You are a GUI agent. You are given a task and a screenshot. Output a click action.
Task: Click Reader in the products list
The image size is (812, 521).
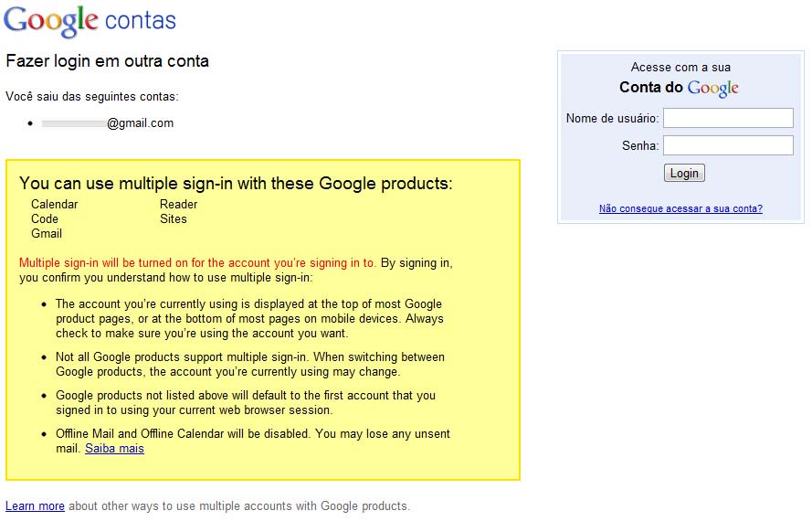(x=179, y=204)
